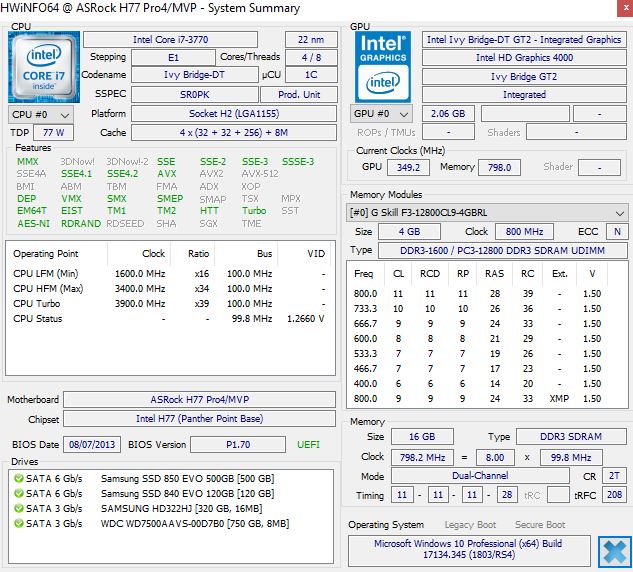Click the SSE4.2 feature label
This screenshot has width=633, height=572.
122,174
